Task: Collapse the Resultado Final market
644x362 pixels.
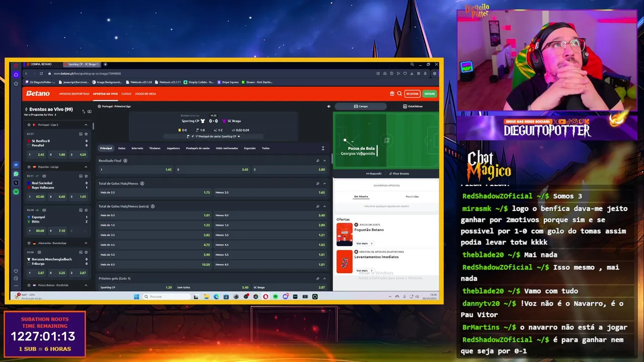Action: click(325, 160)
